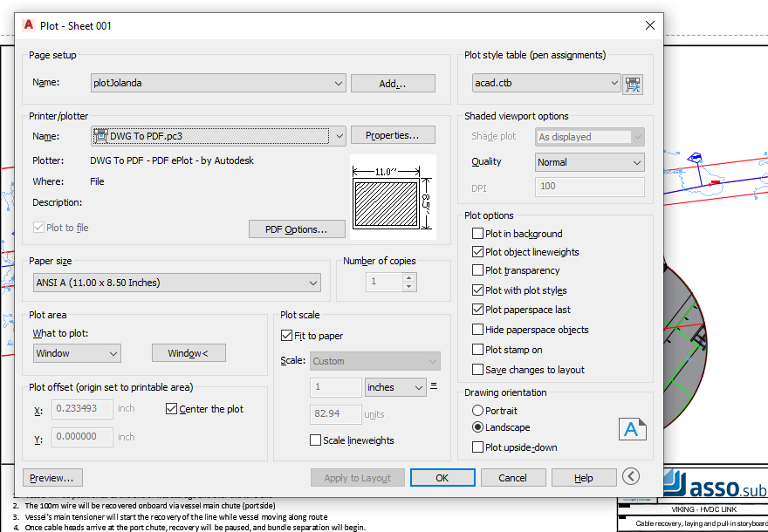Cancel the Plot dialog
The image size is (768, 532).
click(513, 478)
